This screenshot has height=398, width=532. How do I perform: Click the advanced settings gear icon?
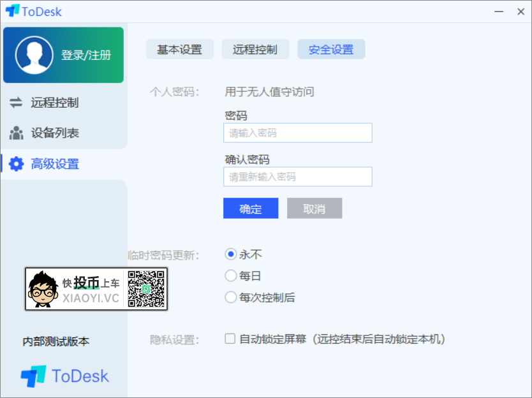point(17,163)
